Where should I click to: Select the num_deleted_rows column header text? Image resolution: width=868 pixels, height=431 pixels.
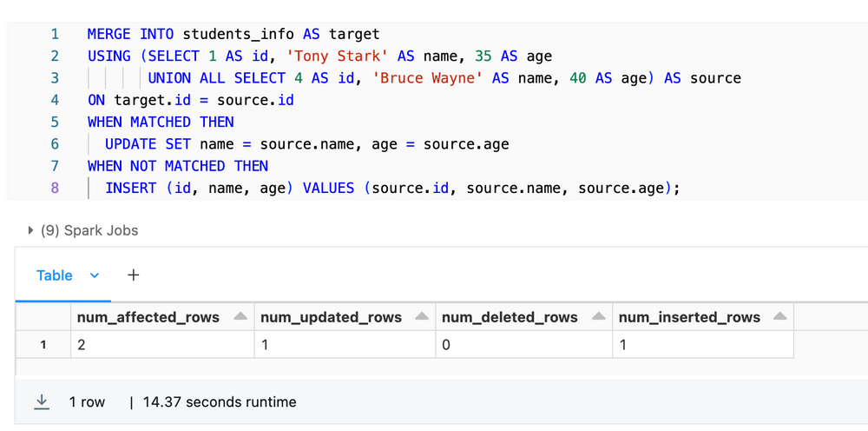tap(510, 317)
